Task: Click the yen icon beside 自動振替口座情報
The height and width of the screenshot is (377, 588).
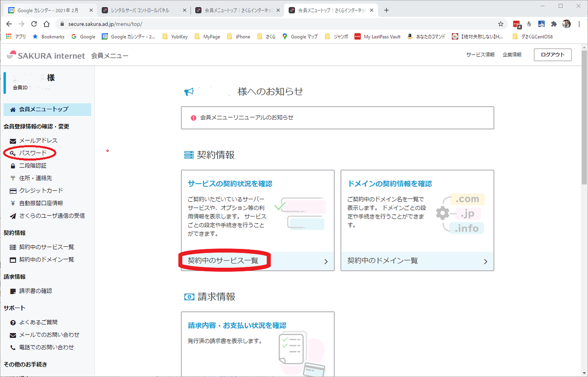Action: [x=13, y=203]
